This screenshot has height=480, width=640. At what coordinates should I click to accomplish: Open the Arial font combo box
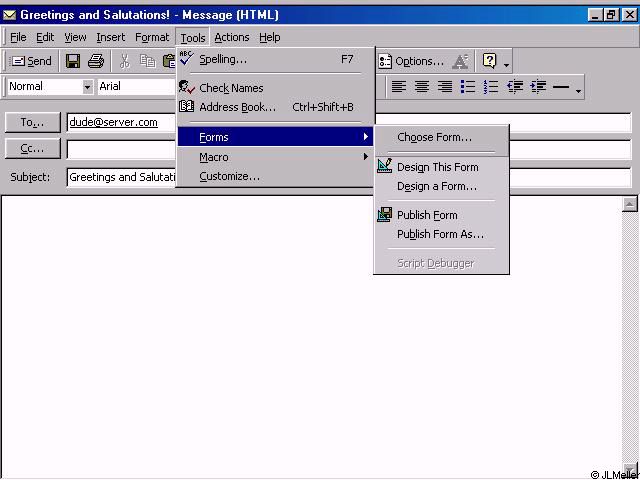click(135, 87)
